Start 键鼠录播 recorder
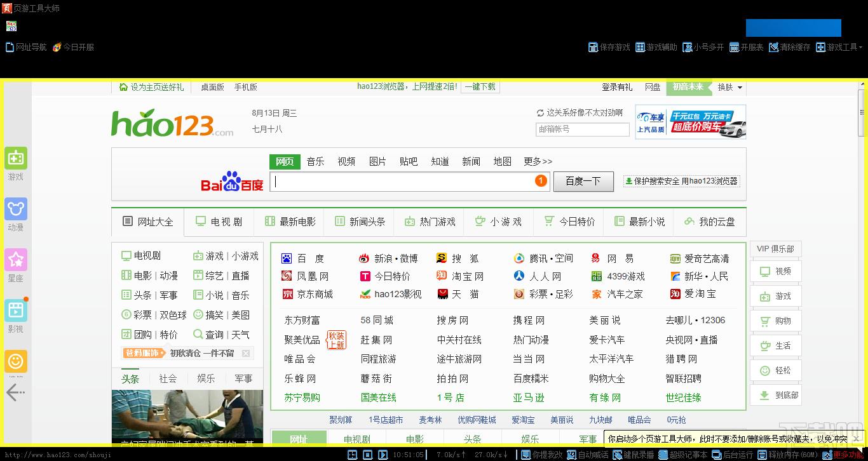This screenshot has height=461, width=868. 634,455
